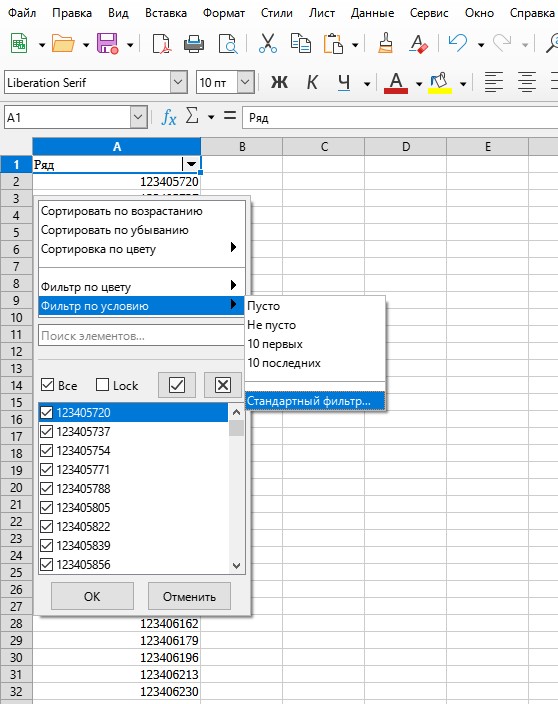Choose Сортировать по возрастанию
The width and height of the screenshot is (558, 704).
click(x=141, y=211)
